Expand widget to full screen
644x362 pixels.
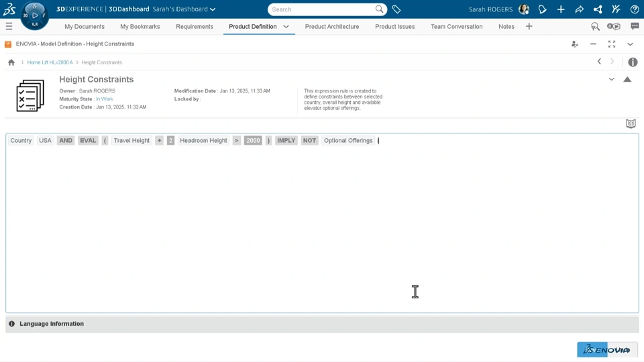(612, 44)
